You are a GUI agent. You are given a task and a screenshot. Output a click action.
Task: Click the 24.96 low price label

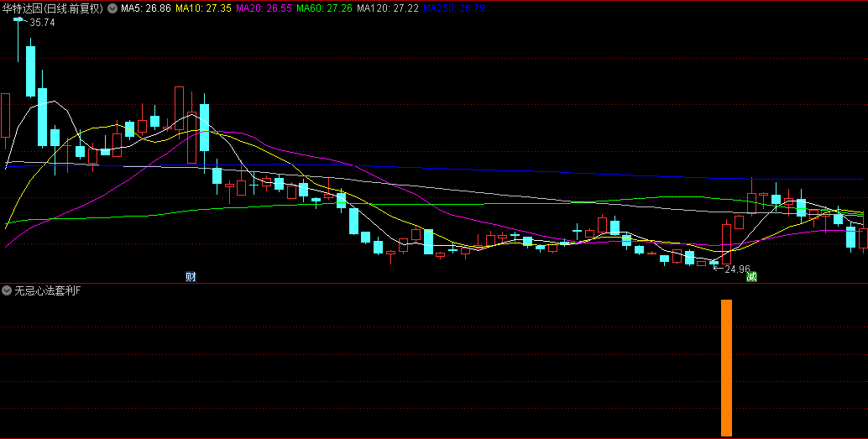click(737, 269)
